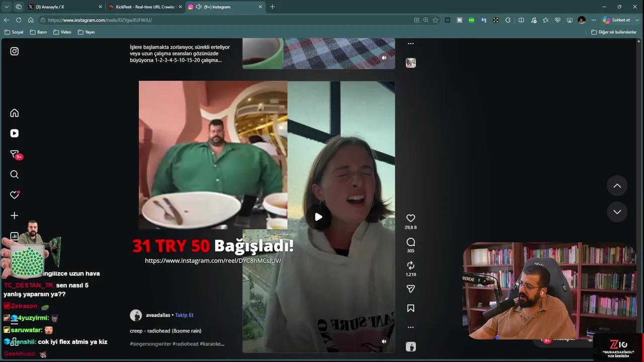Close the Anasayfa / X tab
644x362 pixels.
(100, 7)
